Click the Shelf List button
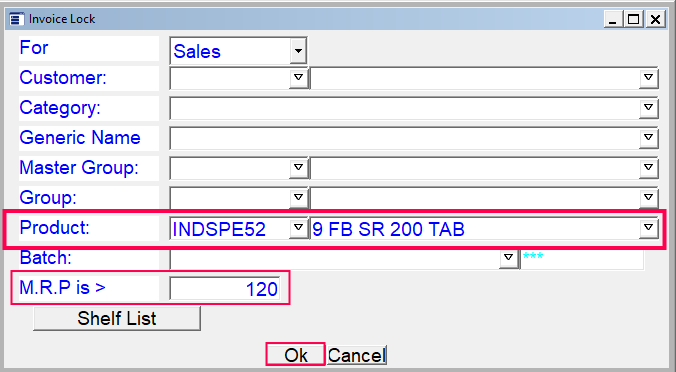This screenshot has width=676, height=372. 117,319
